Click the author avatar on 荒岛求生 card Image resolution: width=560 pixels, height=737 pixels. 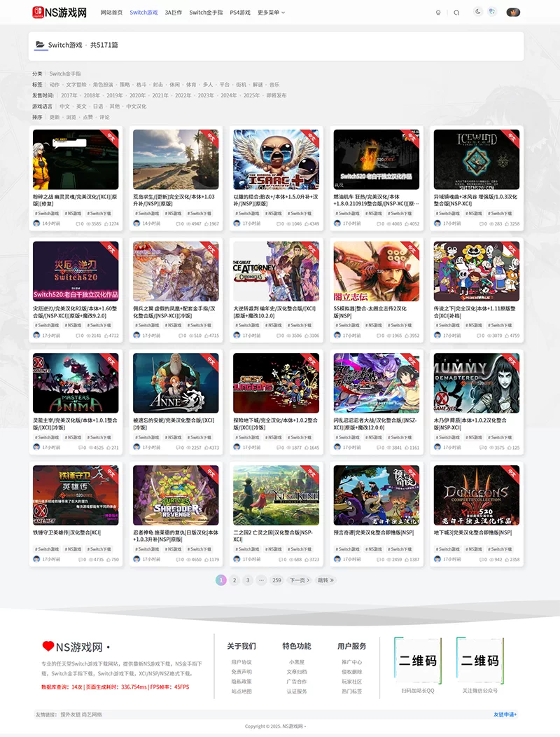136,223
